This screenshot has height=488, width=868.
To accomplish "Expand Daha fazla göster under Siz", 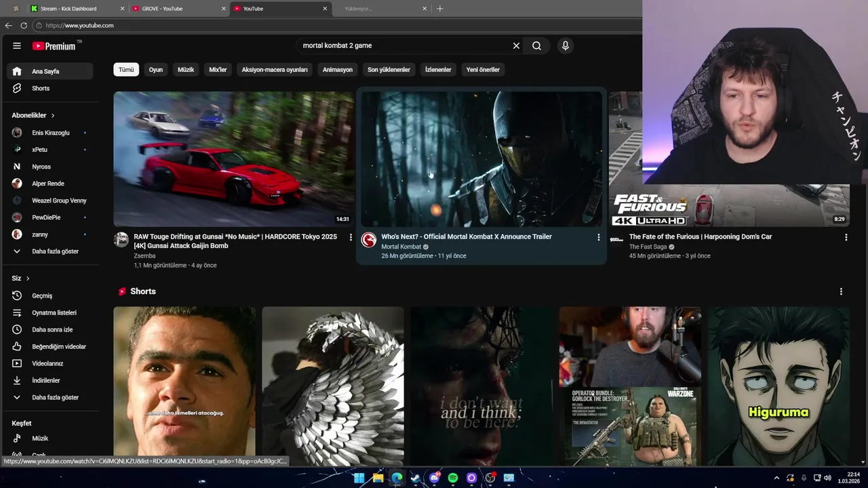I will [50, 397].
